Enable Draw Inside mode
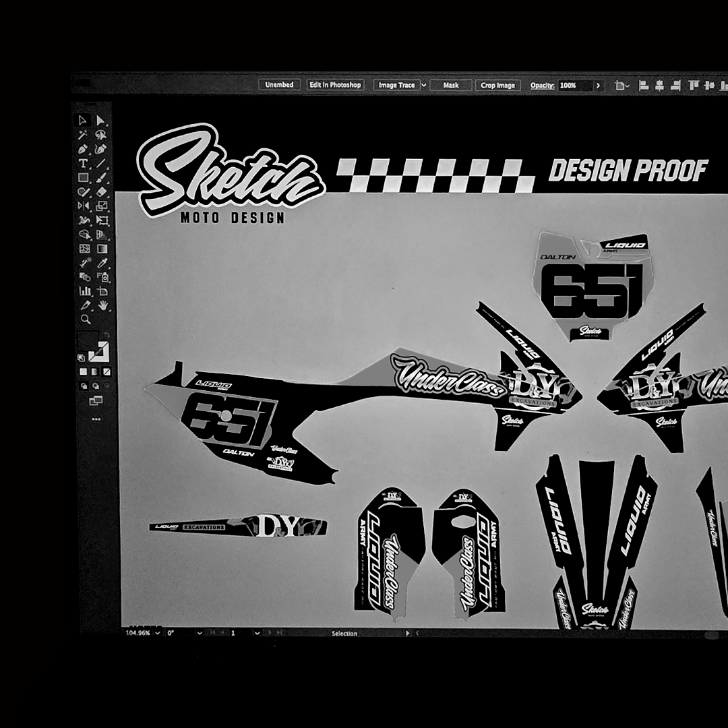Image resolution: width=728 pixels, height=728 pixels. point(107,386)
